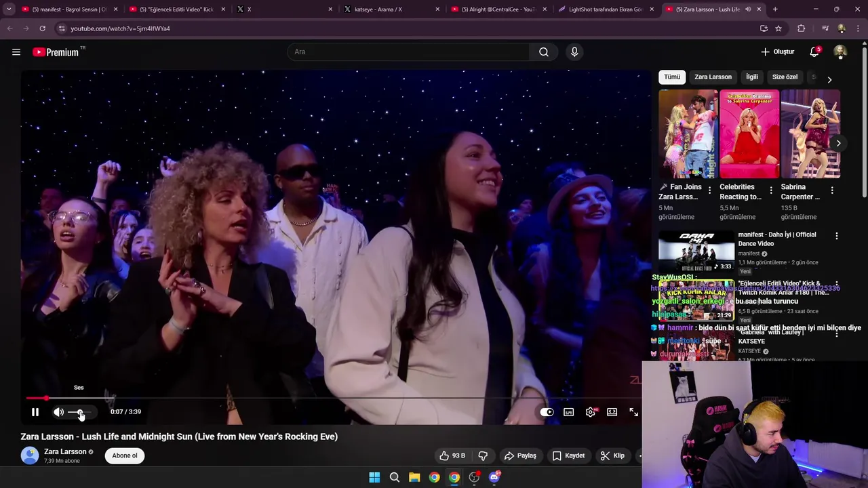Click the volume slider

[x=81, y=412]
